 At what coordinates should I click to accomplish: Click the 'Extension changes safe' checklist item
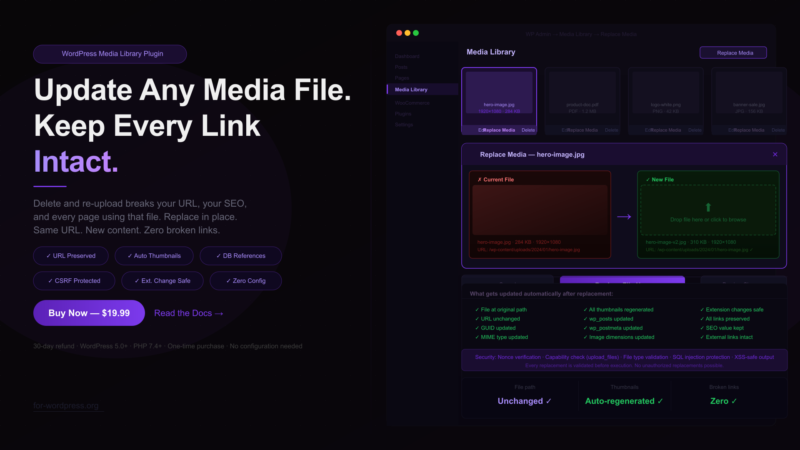732,310
